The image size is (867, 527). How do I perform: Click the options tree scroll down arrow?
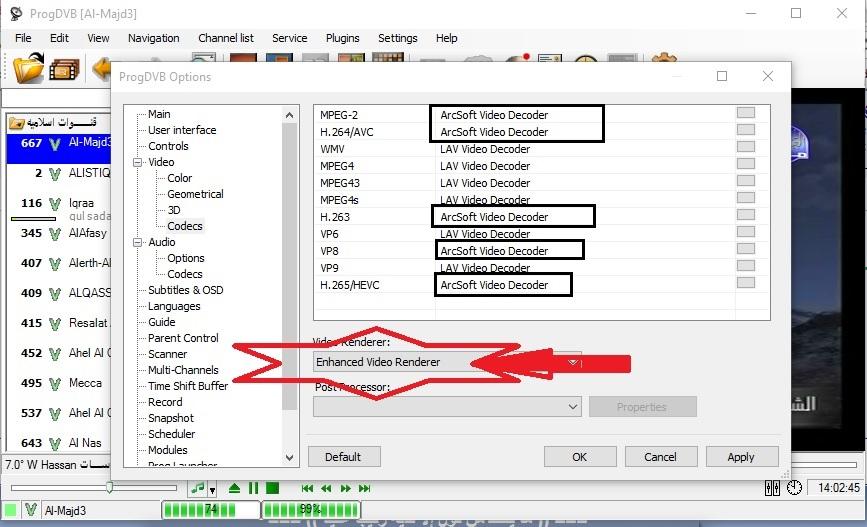289,458
